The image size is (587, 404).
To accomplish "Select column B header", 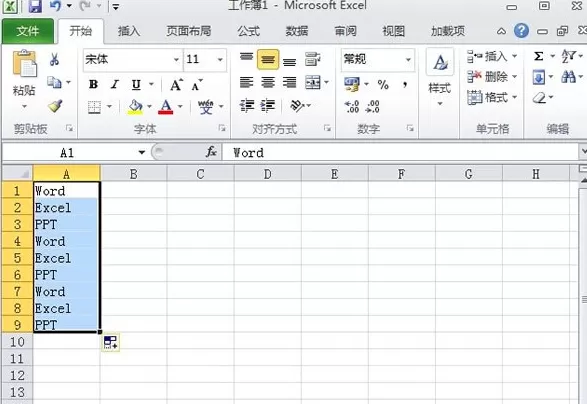I will [x=134, y=174].
